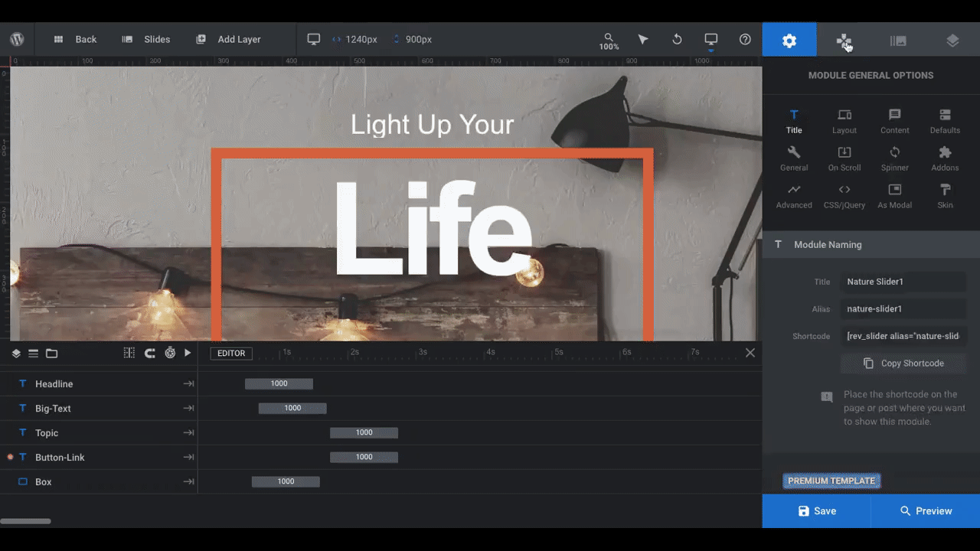Click the arrow icon on Box row

pyautogui.click(x=188, y=482)
